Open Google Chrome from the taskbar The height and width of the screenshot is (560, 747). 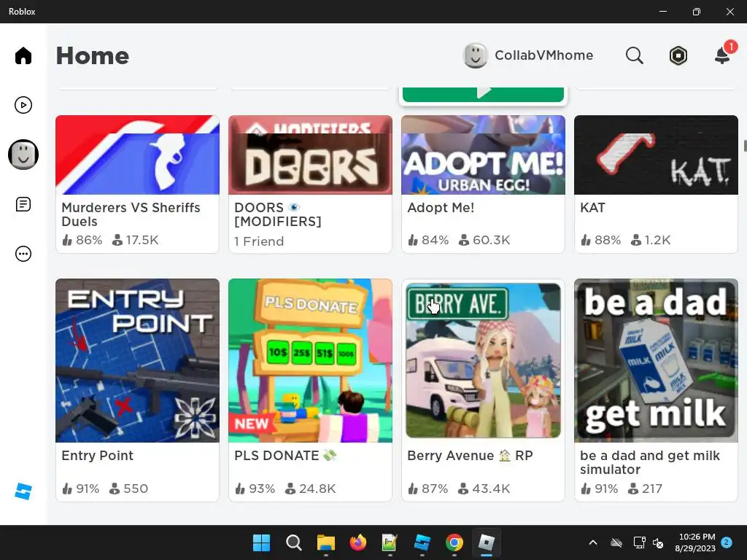[454, 542]
